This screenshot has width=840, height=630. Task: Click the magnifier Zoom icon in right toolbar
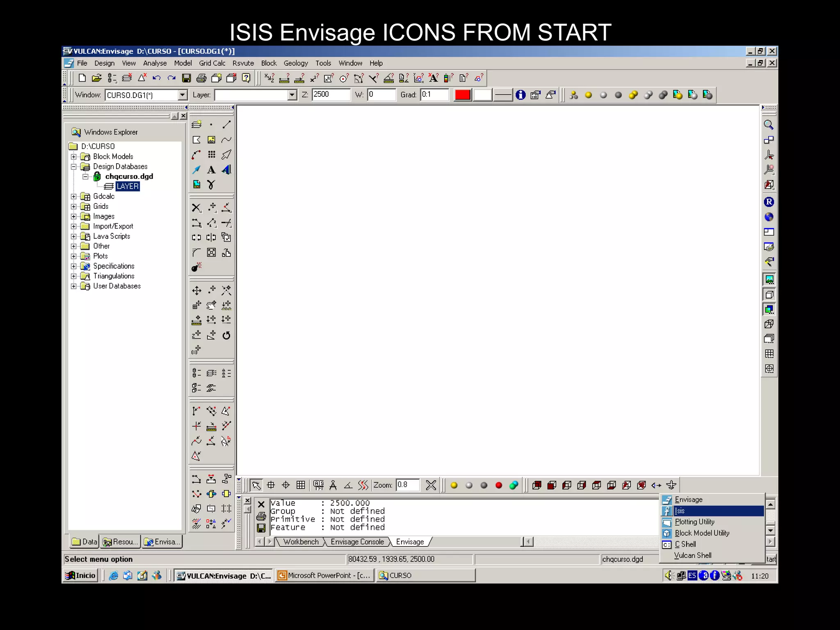click(x=769, y=125)
